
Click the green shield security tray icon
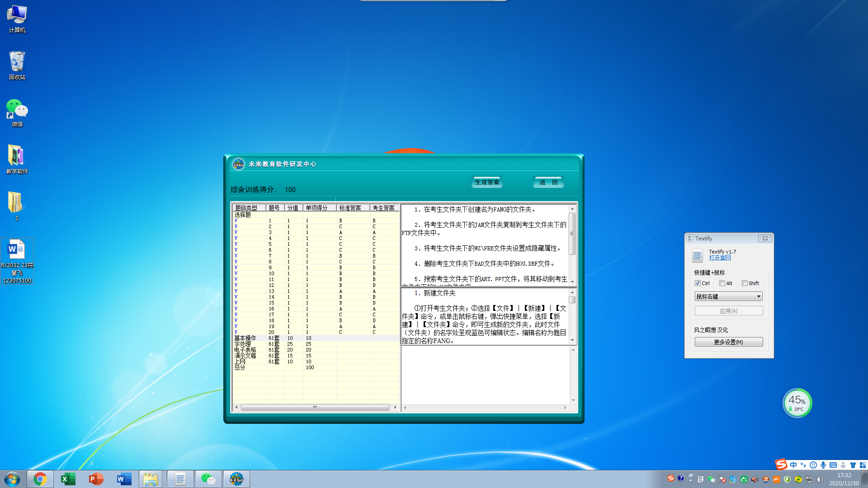click(x=787, y=479)
